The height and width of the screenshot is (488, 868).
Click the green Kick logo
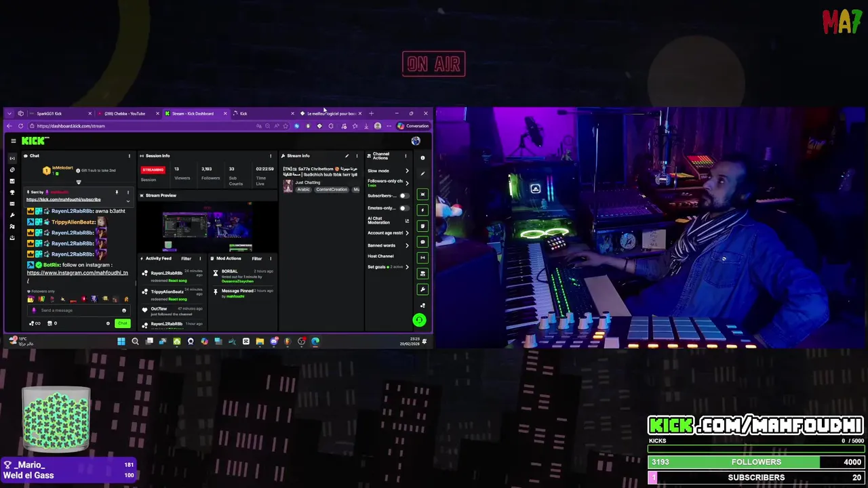[35, 140]
